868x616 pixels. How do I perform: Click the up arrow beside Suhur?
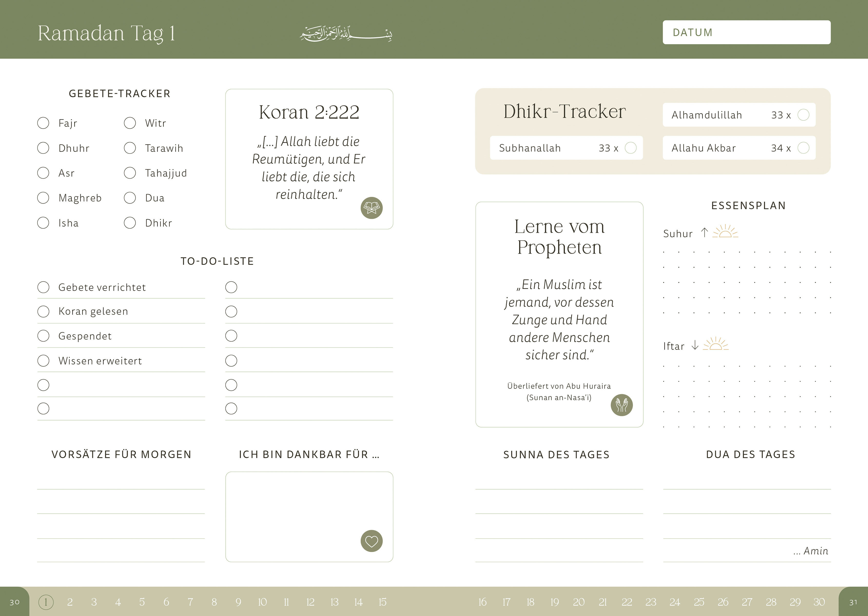point(704,232)
